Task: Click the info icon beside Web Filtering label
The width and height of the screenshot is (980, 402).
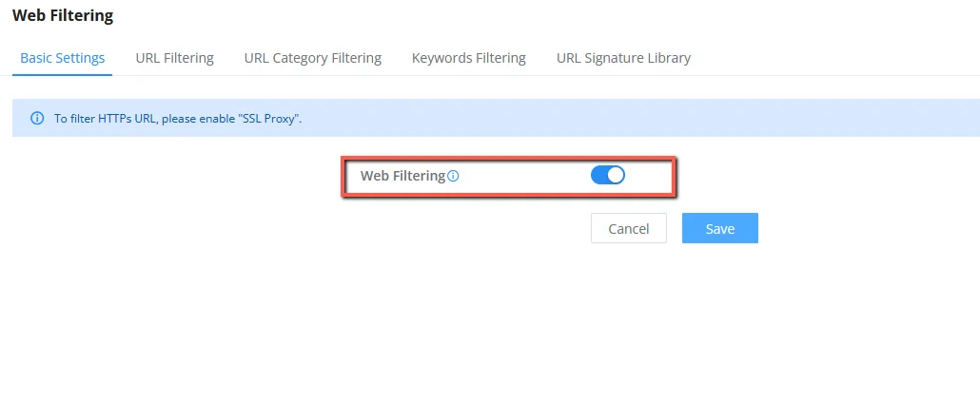Action: [454, 176]
